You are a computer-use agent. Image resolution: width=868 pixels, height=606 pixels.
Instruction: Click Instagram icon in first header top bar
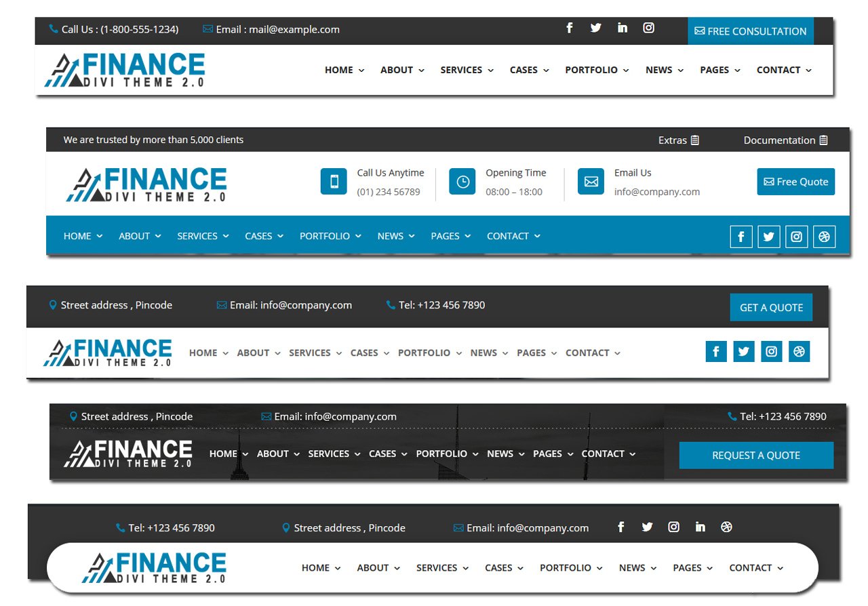click(x=648, y=28)
